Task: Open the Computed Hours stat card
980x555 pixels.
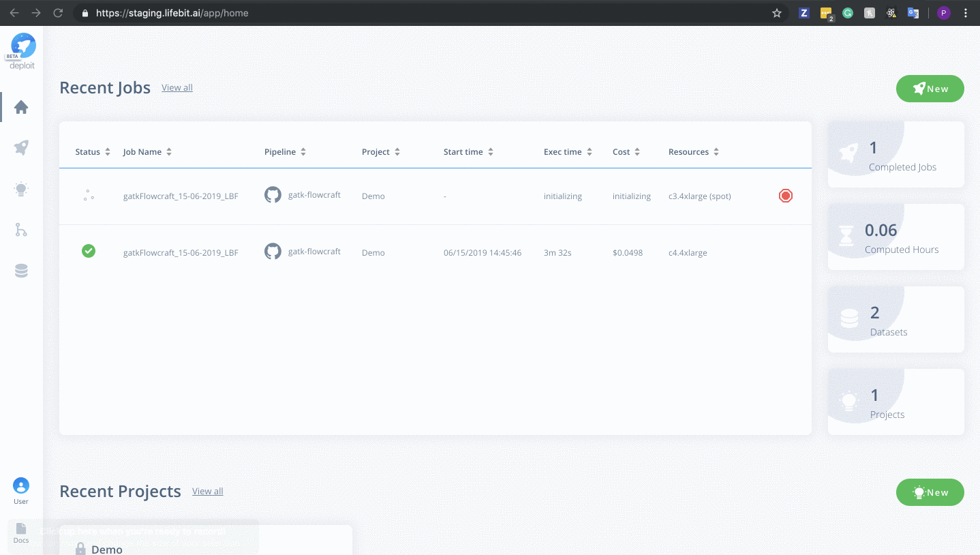Action: [896, 237]
